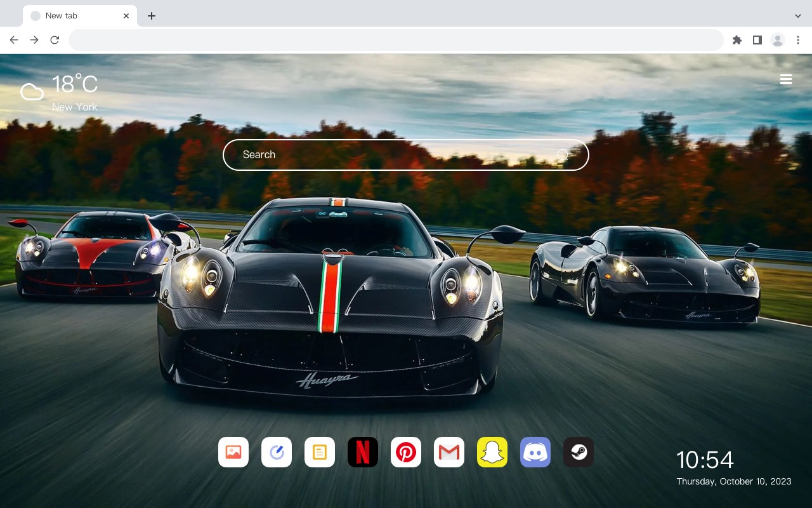Open the orange image gallery shortcut
The image size is (812, 508).
[x=233, y=452]
